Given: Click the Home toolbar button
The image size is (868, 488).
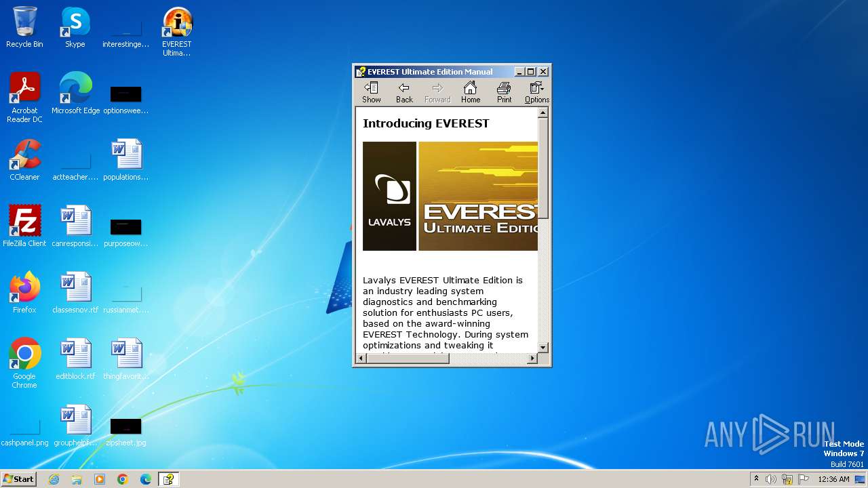Looking at the screenshot, I should tap(471, 92).
